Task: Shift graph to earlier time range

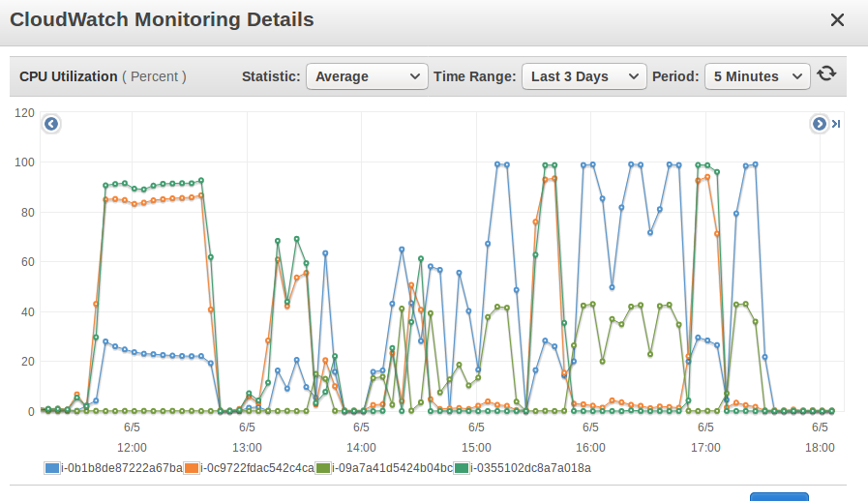Action: click(x=51, y=124)
